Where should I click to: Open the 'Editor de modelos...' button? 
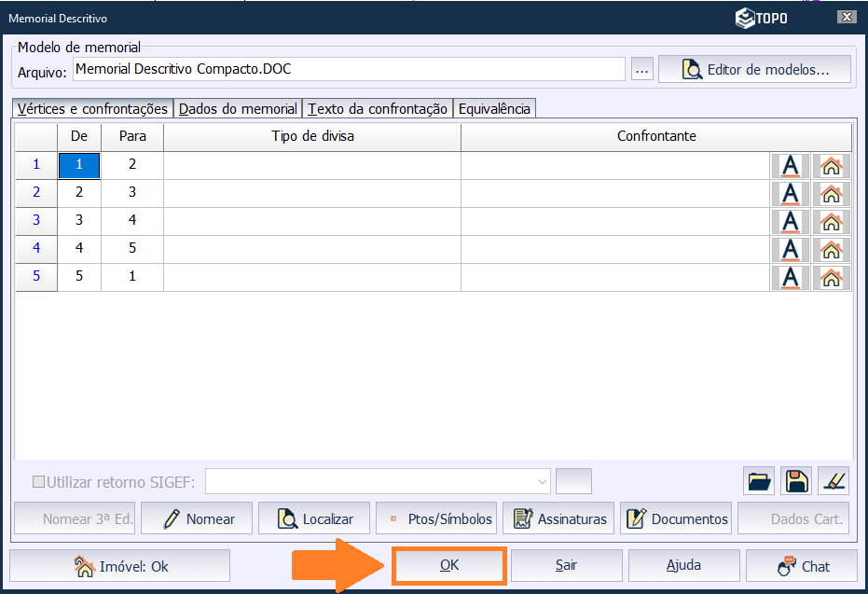pos(755,70)
